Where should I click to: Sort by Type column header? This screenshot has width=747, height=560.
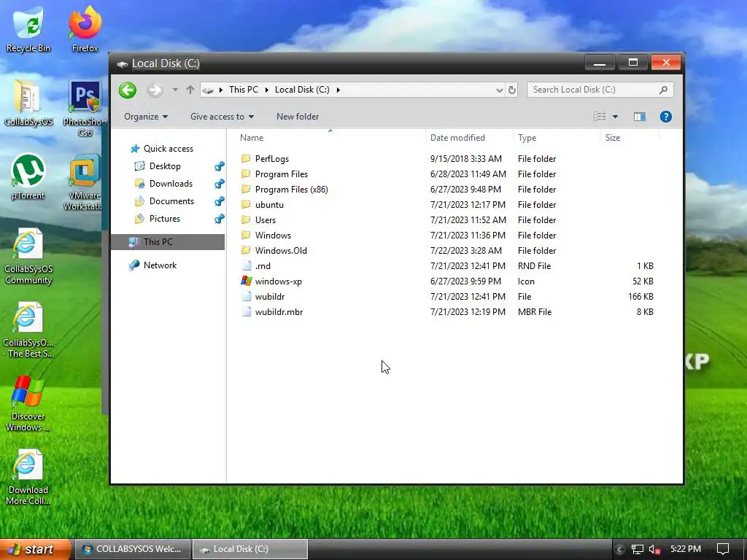pos(527,138)
